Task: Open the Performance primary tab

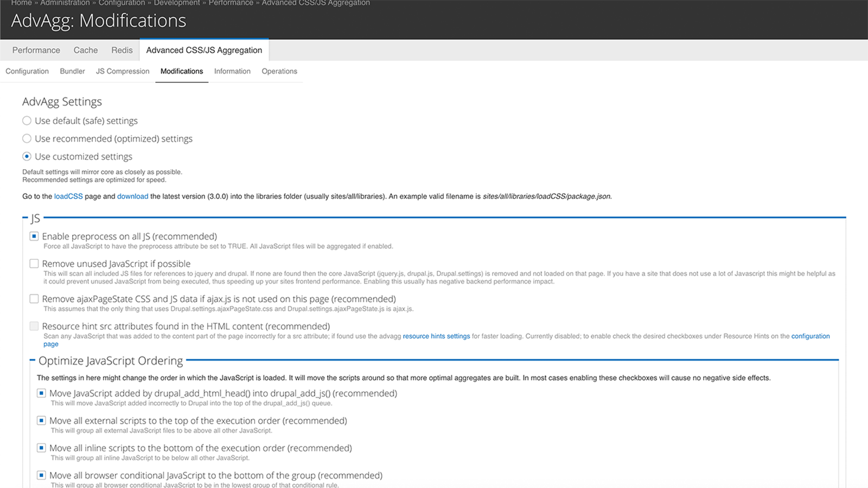Action: [36, 50]
